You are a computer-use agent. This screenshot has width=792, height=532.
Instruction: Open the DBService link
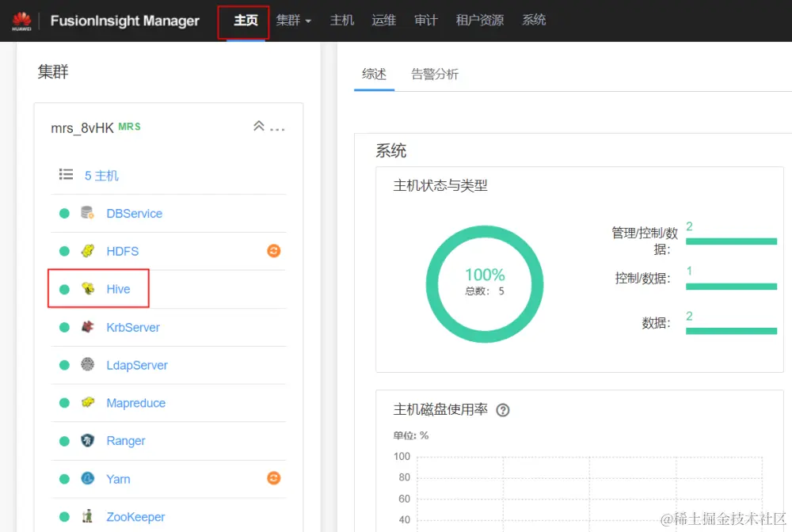pyautogui.click(x=135, y=214)
